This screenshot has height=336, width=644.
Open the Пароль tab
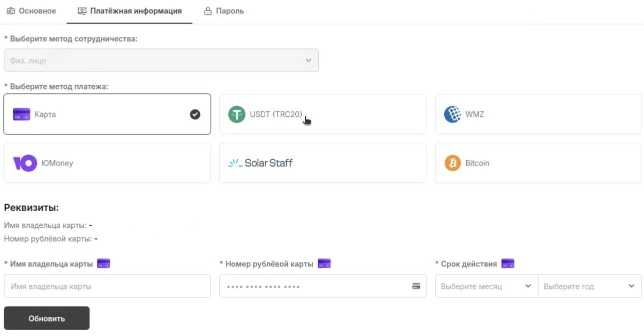pyautogui.click(x=224, y=11)
